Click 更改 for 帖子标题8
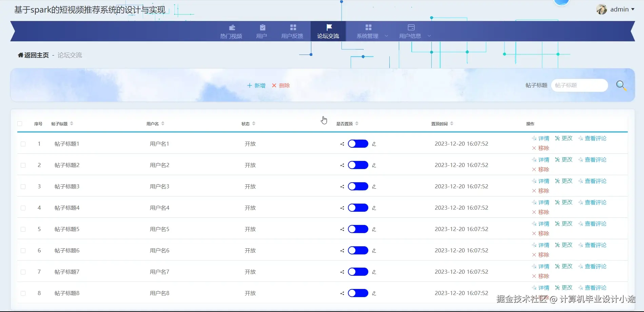 (564, 288)
